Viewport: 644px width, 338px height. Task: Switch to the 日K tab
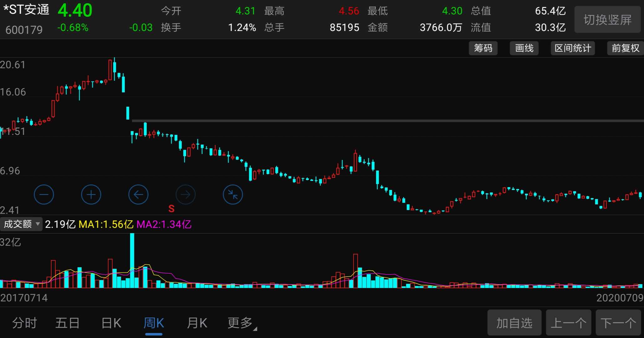[x=111, y=323]
